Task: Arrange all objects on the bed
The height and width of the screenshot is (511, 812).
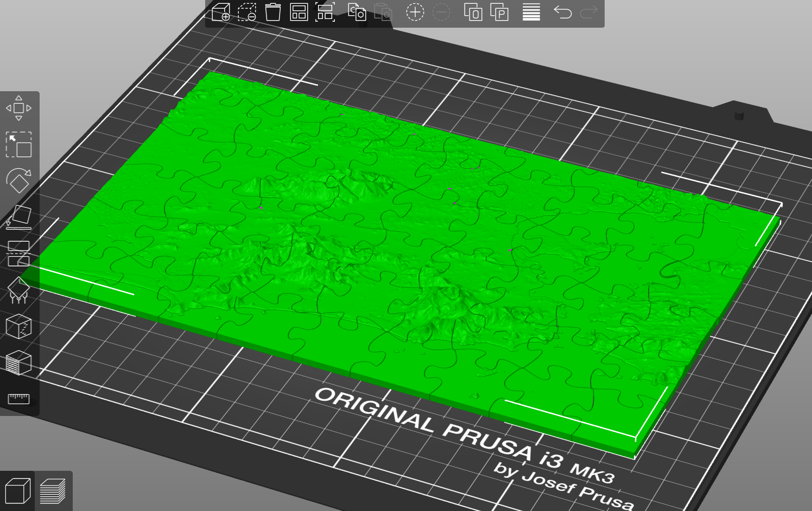Action: pyautogui.click(x=299, y=12)
